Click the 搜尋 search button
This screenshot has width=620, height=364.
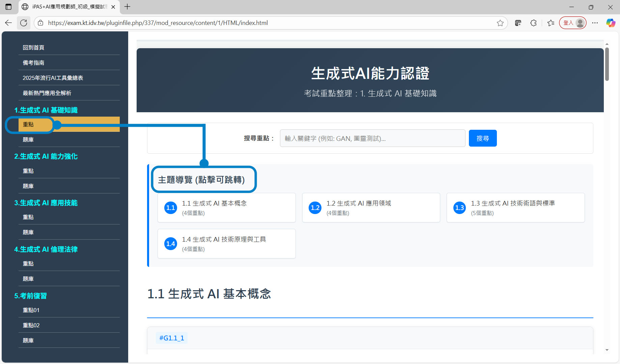pos(482,138)
